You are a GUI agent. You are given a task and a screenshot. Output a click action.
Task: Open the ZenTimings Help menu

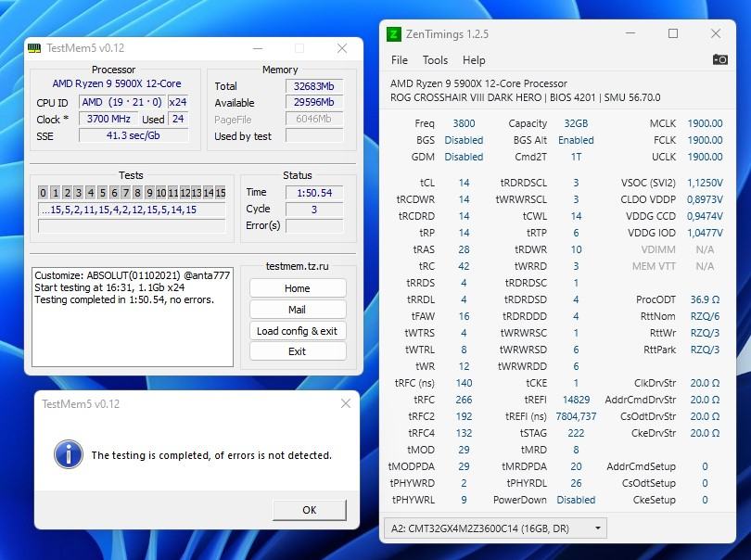pos(474,60)
